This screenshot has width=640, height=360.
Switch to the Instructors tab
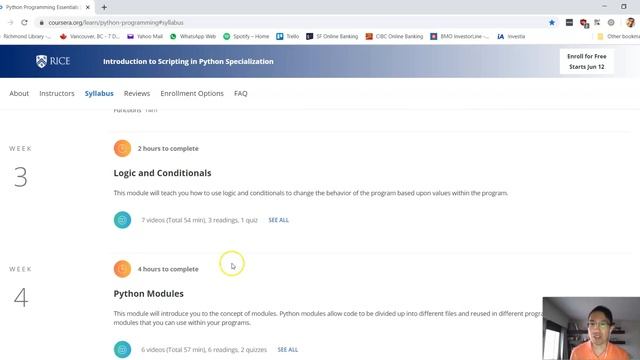coord(57,93)
